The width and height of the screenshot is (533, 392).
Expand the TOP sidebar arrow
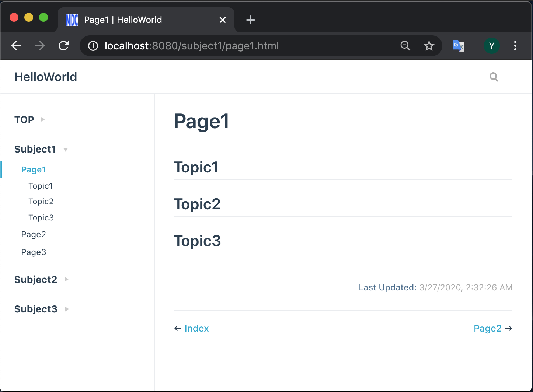(43, 119)
